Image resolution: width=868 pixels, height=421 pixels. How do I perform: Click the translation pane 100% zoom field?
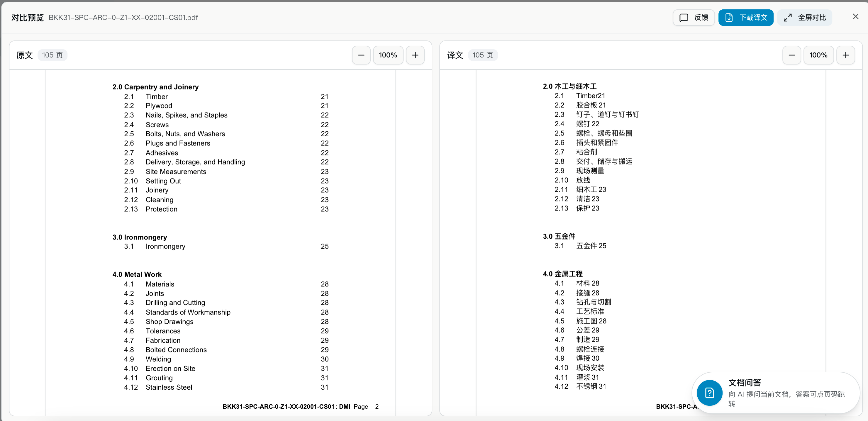(x=818, y=55)
